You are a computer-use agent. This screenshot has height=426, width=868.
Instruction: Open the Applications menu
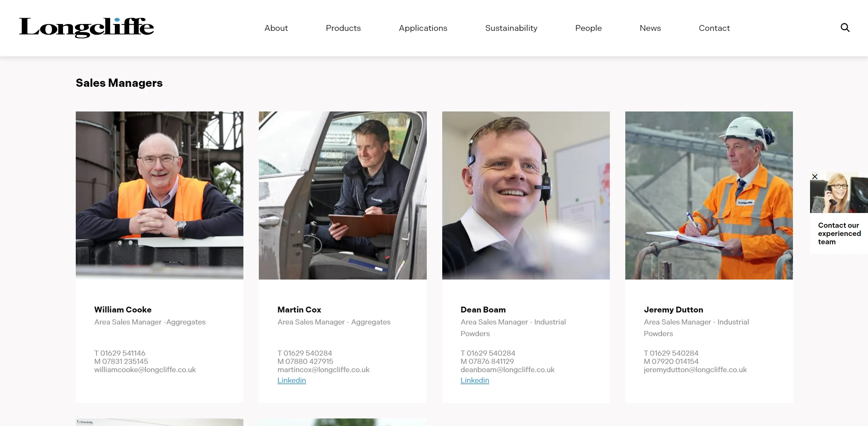click(x=423, y=28)
